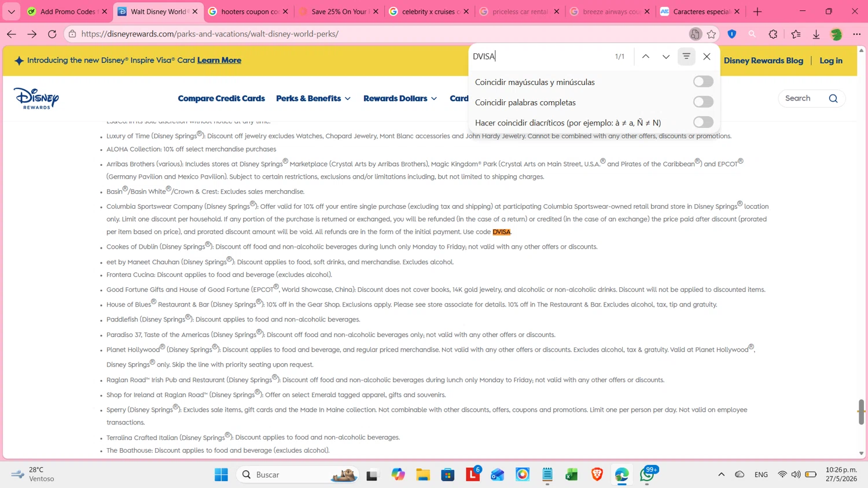Toggle the find options filter button
This screenshot has width=868, height=488.
click(x=686, y=56)
